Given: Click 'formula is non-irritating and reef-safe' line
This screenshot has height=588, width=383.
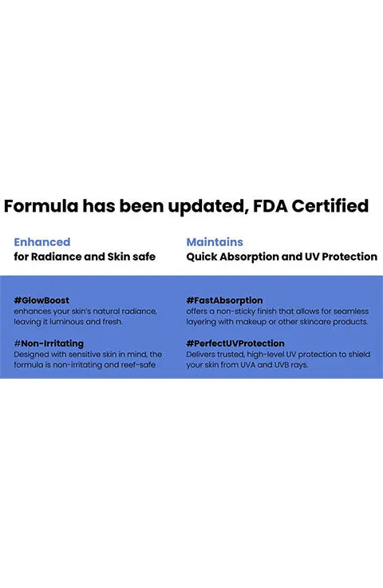Looking at the screenshot, I should click(x=85, y=365).
